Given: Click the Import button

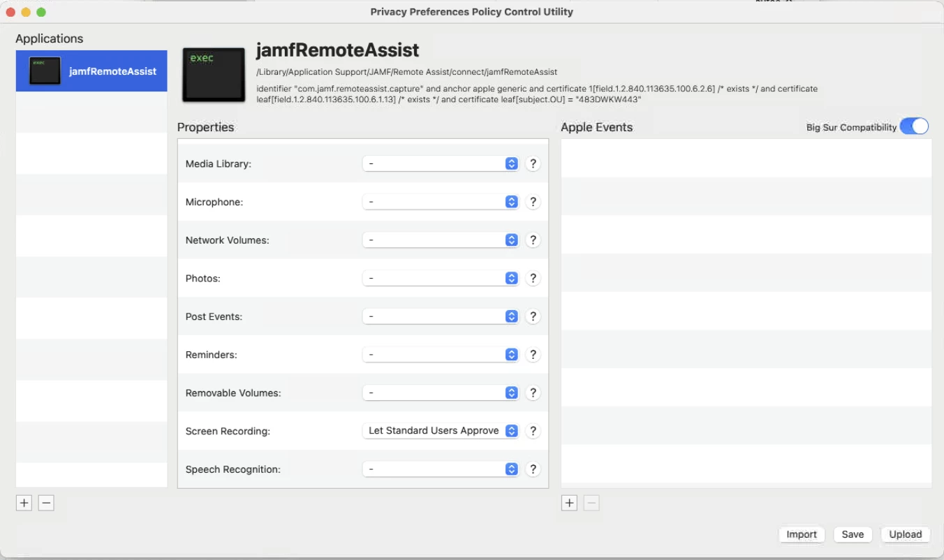Looking at the screenshot, I should tap(802, 534).
